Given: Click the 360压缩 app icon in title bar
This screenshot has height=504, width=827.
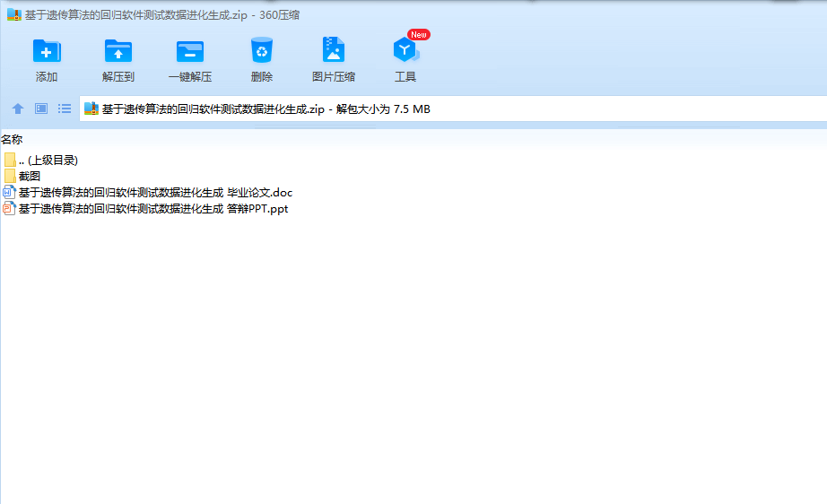Looking at the screenshot, I should [x=14, y=14].
